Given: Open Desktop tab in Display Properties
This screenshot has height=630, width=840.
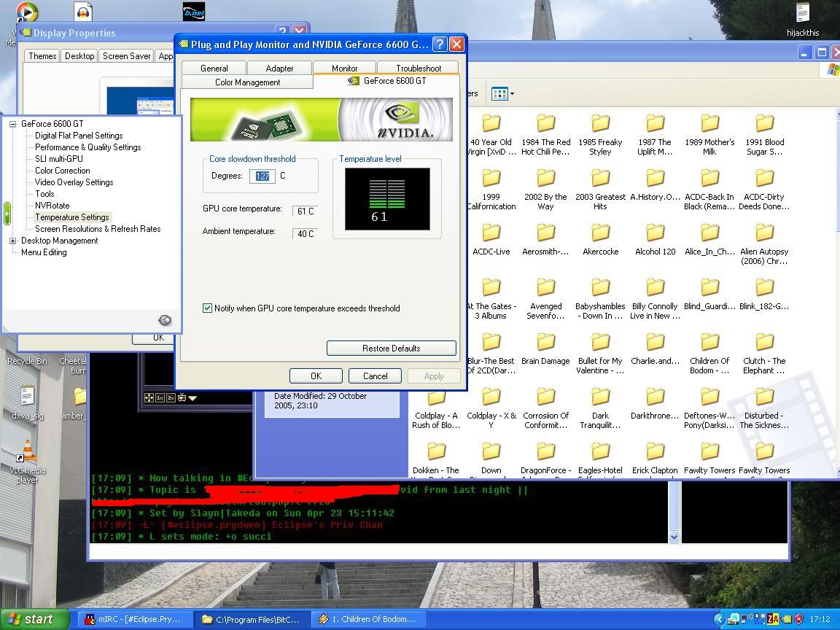Looking at the screenshot, I should point(79,55).
